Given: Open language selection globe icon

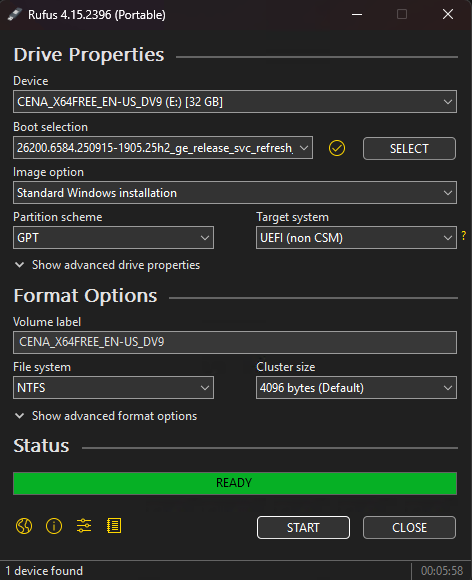Looking at the screenshot, I should pyautogui.click(x=24, y=526).
